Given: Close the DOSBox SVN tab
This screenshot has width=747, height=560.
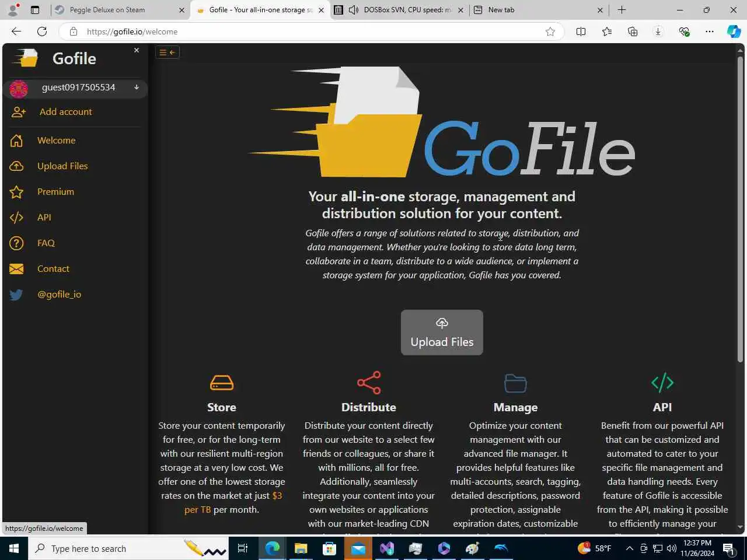Looking at the screenshot, I should pos(460,10).
